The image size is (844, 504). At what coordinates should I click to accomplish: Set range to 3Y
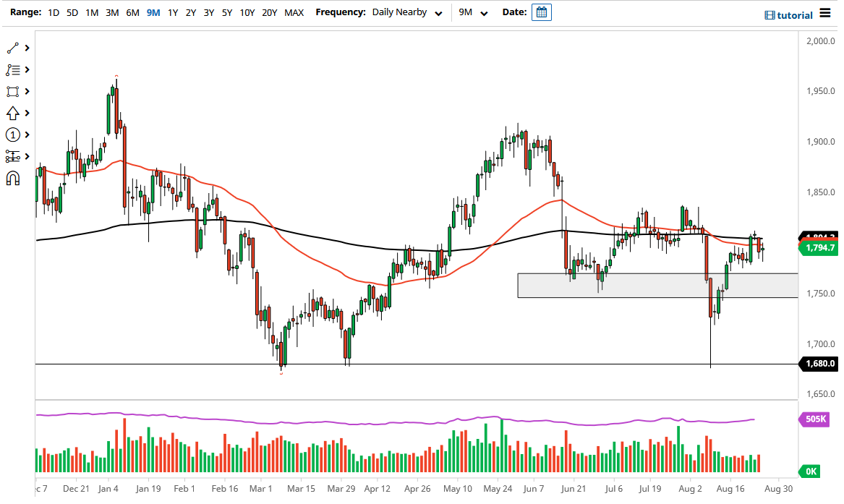pyautogui.click(x=209, y=12)
